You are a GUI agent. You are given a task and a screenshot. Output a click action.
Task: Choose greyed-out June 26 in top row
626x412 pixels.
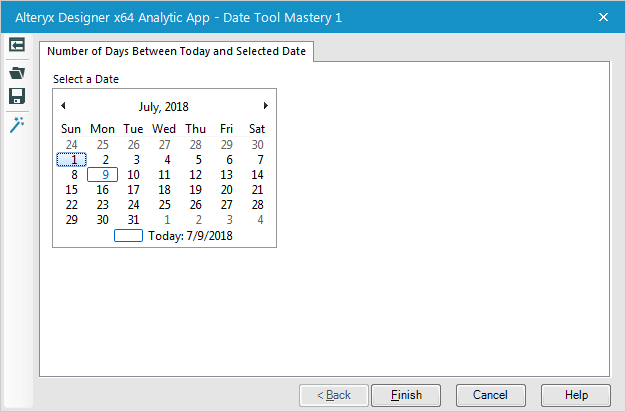coord(133,145)
